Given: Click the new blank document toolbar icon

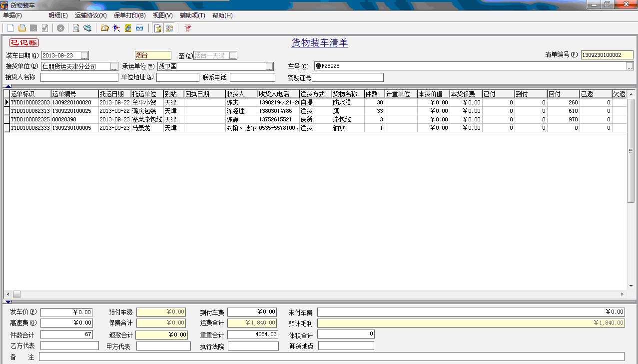Looking at the screenshot, I should (x=10, y=28).
